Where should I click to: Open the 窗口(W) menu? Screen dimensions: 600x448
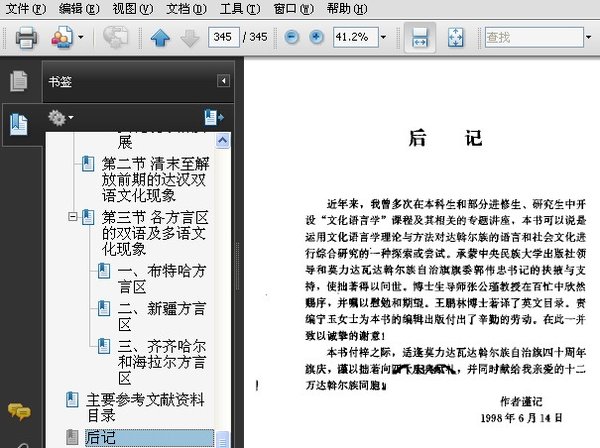[x=293, y=8]
